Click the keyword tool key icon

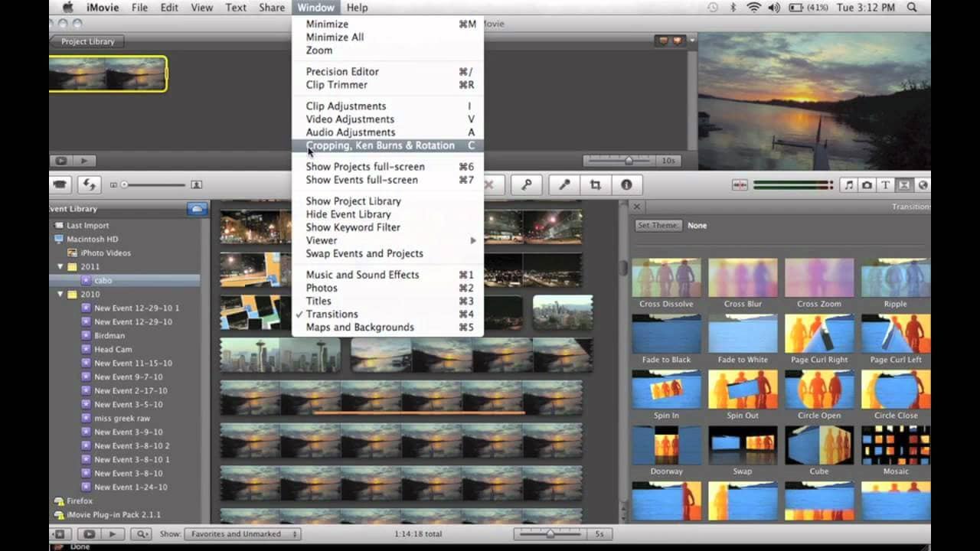coord(527,184)
